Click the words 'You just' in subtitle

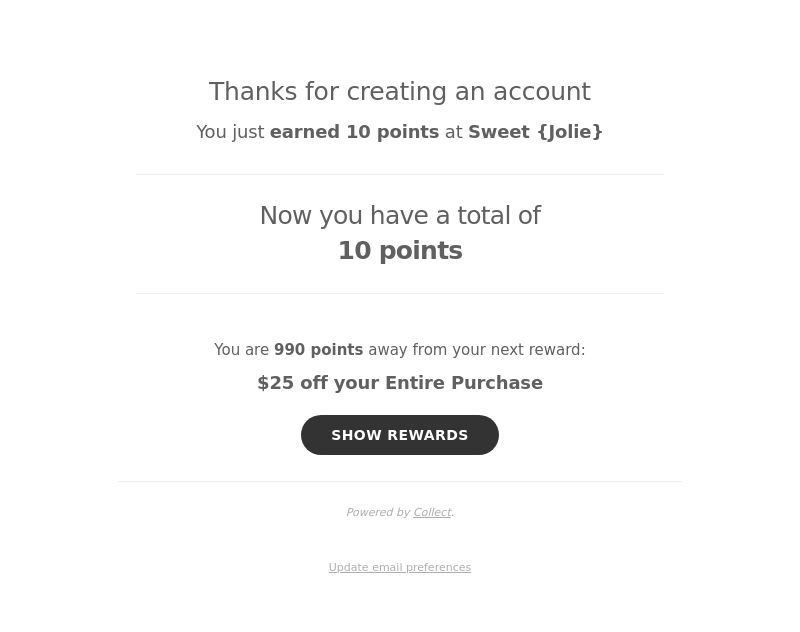pyautogui.click(x=230, y=132)
